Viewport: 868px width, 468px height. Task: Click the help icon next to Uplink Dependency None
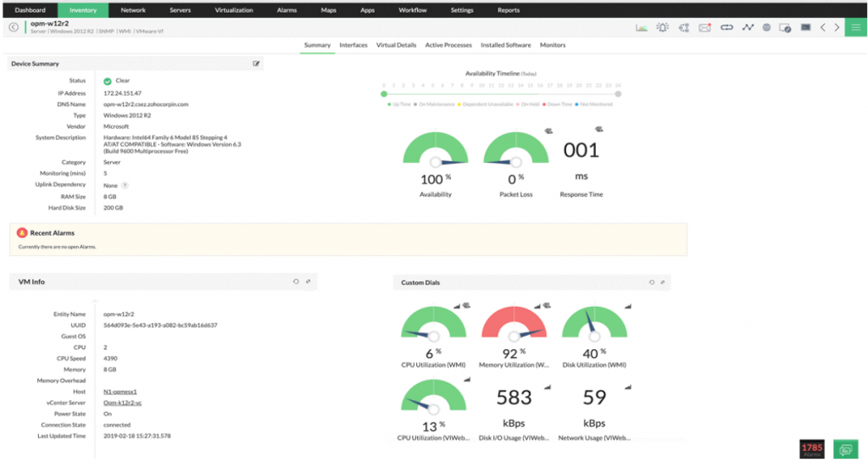click(125, 186)
